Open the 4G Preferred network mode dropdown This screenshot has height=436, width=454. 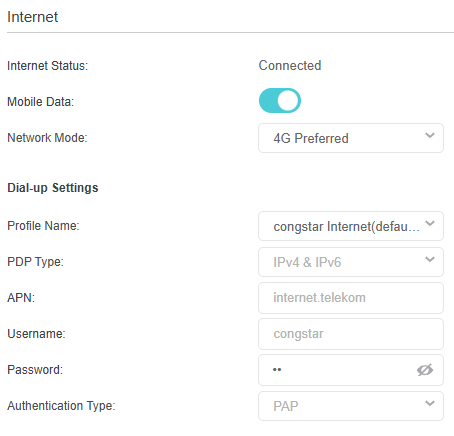351,138
